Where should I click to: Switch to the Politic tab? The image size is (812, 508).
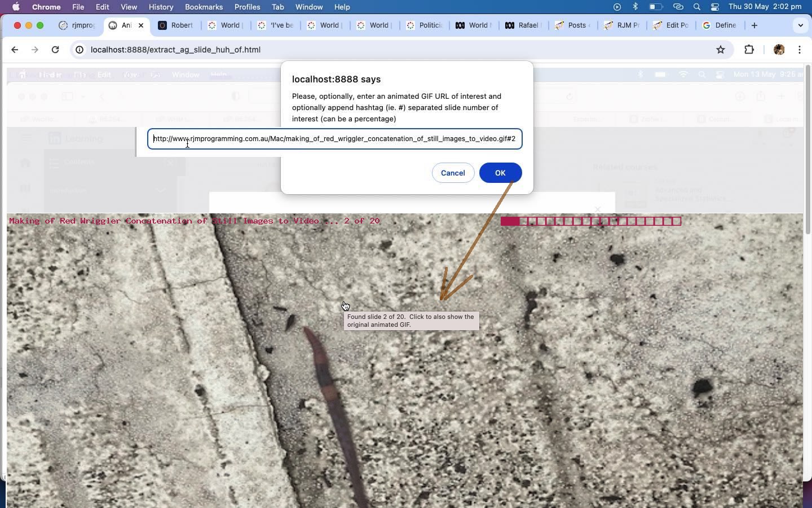(x=425, y=25)
